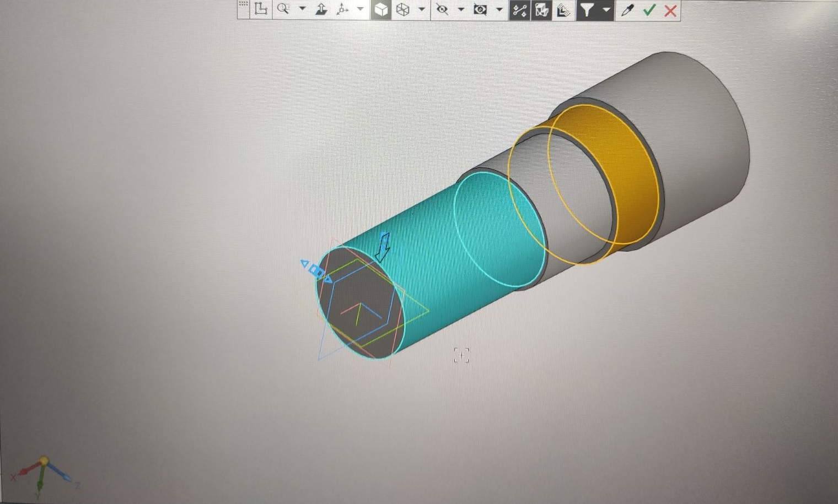Toggle shaded solid cube display mode

381,9
